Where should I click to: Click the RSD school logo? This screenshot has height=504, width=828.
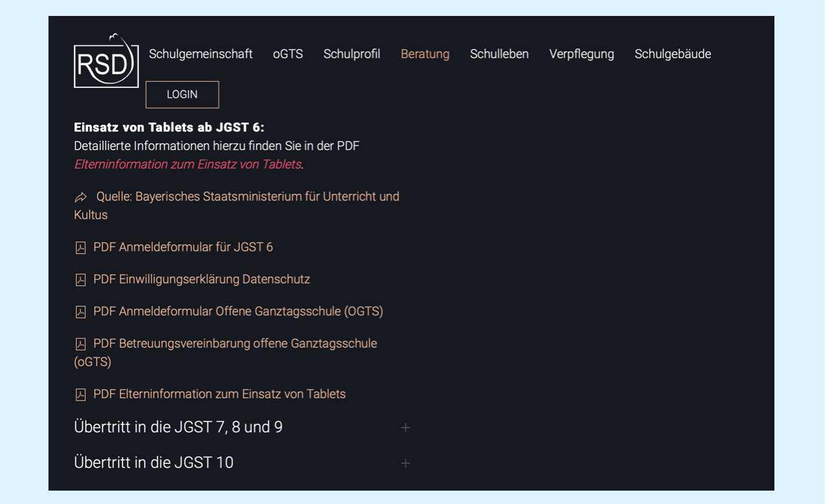click(x=106, y=61)
